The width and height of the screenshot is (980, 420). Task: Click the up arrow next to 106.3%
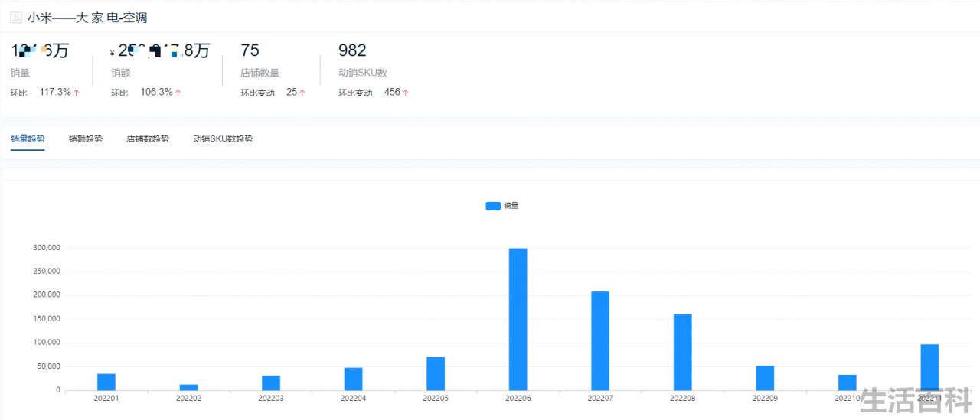pos(178,93)
